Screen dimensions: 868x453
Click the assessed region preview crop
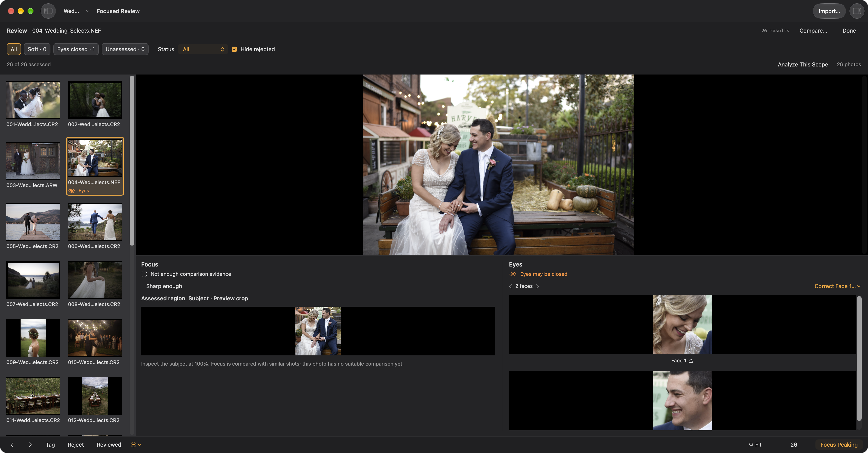pos(318,331)
